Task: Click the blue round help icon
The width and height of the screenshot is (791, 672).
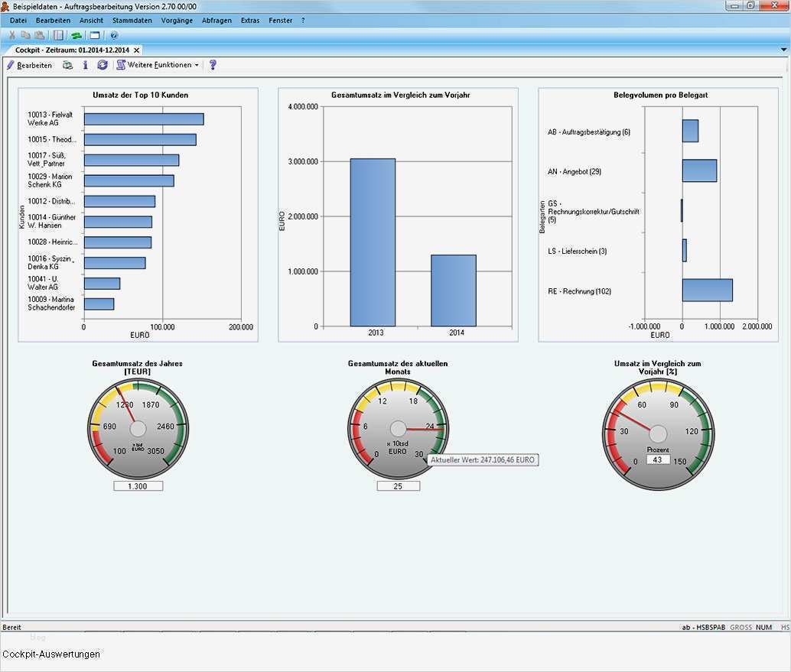Action: pyautogui.click(x=114, y=35)
